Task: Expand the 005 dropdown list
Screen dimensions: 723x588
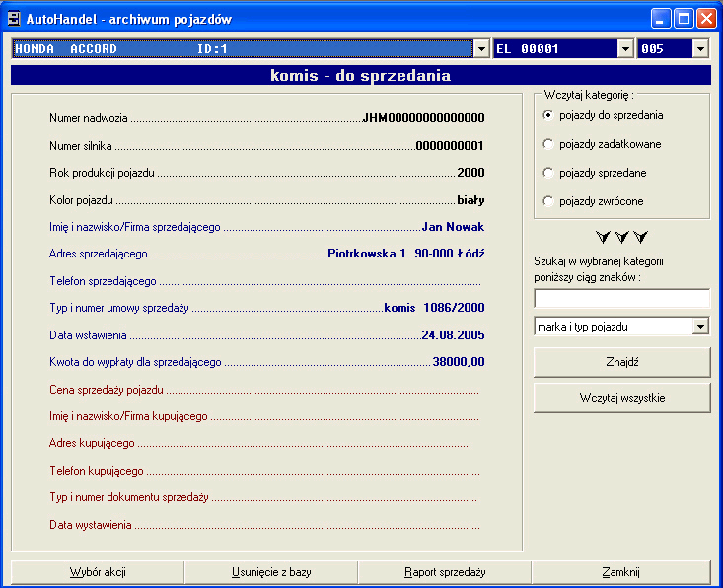Action: click(x=700, y=49)
